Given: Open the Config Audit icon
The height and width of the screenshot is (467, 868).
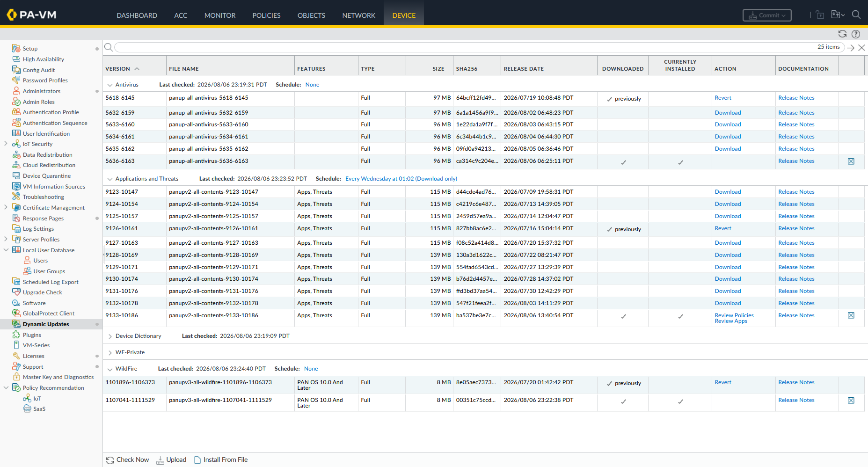Looking at the screenshot, I should [16, 70].
